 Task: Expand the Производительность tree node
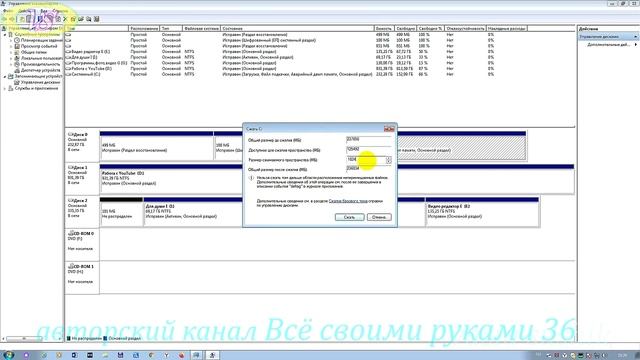click(11, 64)
